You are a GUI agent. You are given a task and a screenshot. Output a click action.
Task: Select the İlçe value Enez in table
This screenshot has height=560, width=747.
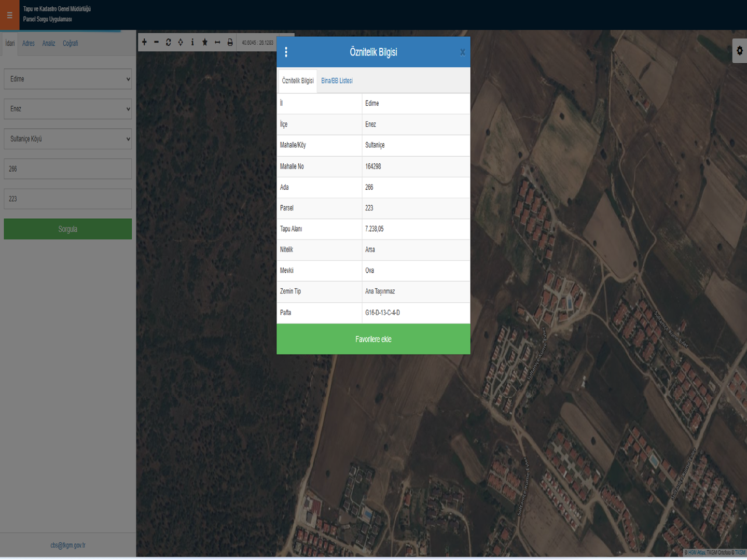(370, 124)
